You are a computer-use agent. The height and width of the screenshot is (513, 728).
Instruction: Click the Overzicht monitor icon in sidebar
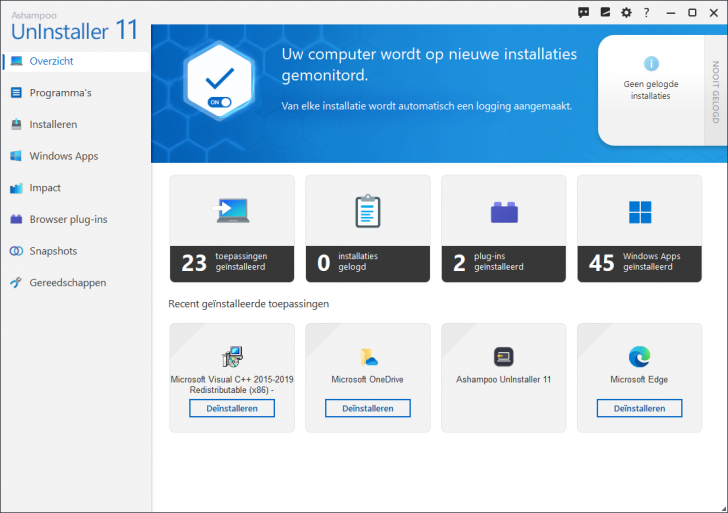tap(16, 61)
